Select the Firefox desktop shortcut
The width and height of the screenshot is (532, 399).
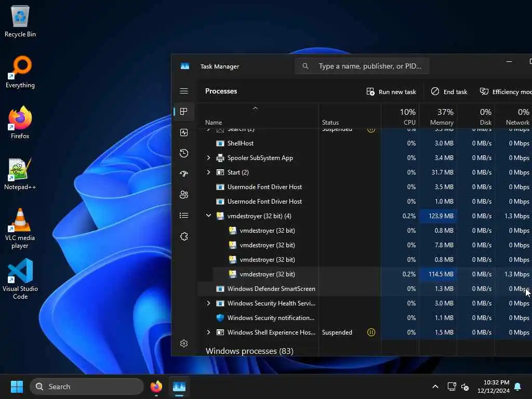[x=20, y=123]
